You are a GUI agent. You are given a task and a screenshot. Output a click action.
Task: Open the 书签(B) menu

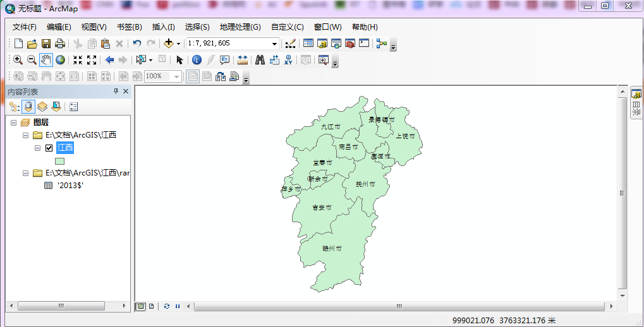[130, 27]
